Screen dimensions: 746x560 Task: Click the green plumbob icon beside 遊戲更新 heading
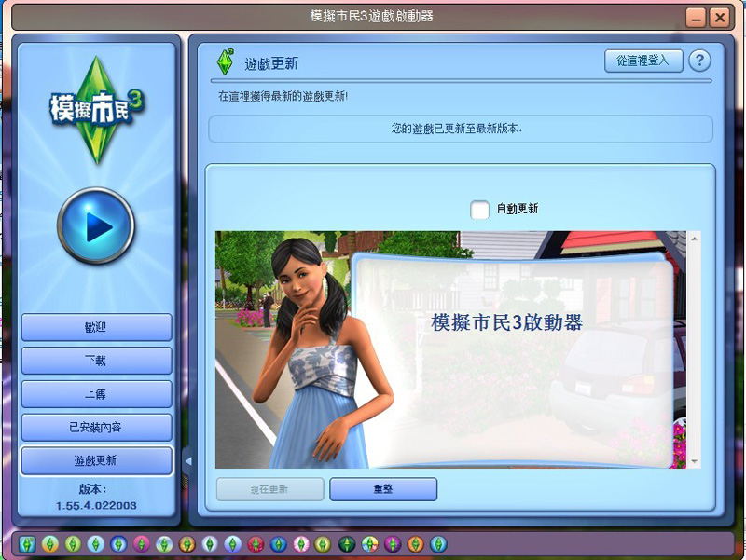tap(225, 61)
